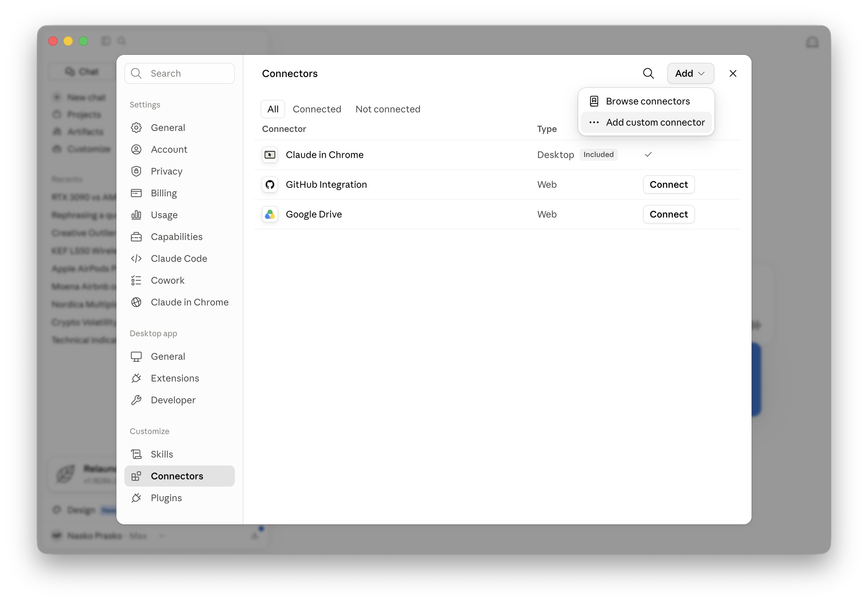This screenshot has width=868, height=603.
Task: Click the Claude in Chrome connector icon
Action: point(270,155)
